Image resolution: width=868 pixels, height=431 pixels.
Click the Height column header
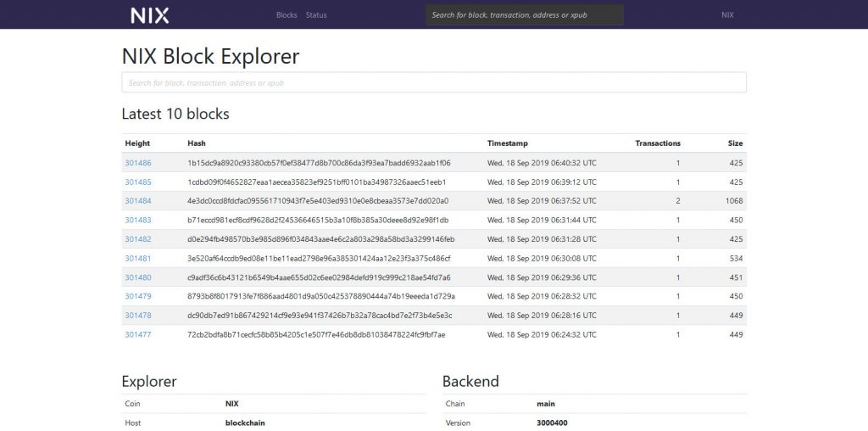pyautogui.click(x=137, y=143)
